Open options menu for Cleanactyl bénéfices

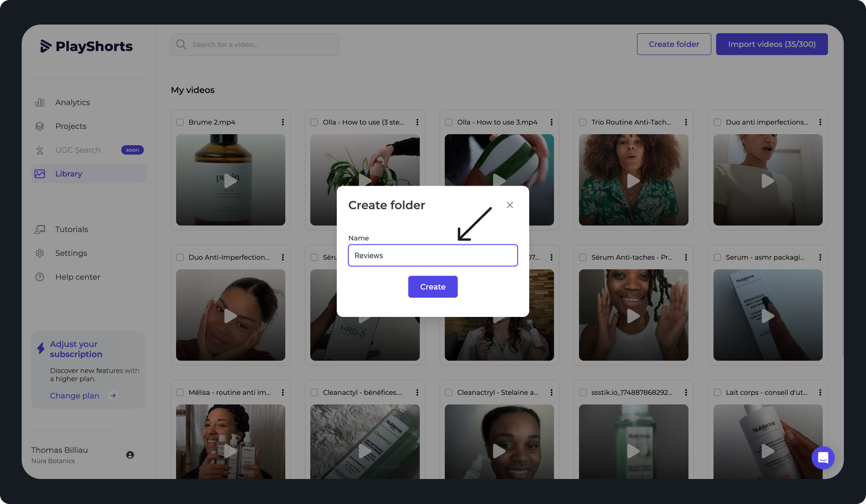click(x=417, y=392)
